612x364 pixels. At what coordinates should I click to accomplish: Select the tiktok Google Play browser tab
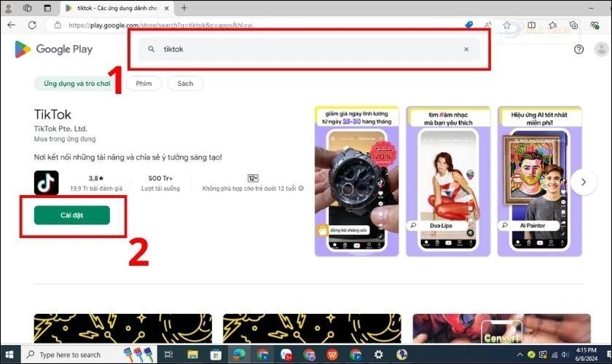click(117, 8)
